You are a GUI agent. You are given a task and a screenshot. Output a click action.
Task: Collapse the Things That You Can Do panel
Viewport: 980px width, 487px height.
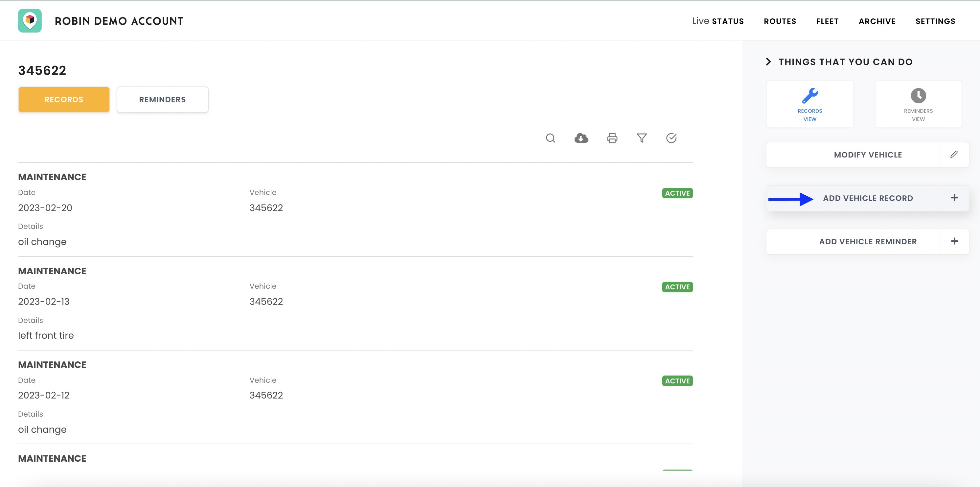pos(768,62)
